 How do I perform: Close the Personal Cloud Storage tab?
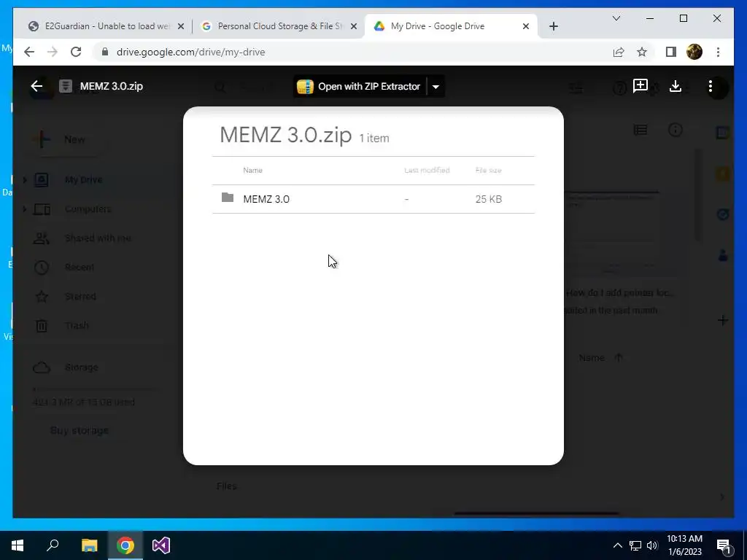point(354,27)
